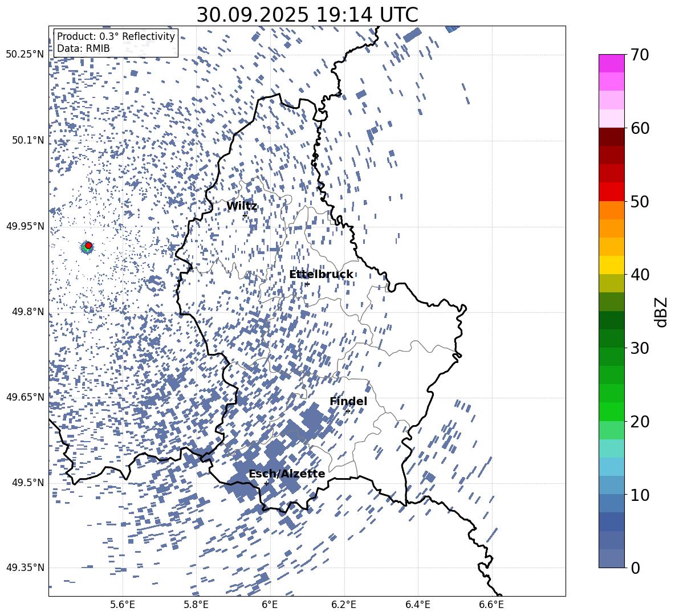Click the Findel location cross marker
The image size is (675, 616).
pos(348,411)
